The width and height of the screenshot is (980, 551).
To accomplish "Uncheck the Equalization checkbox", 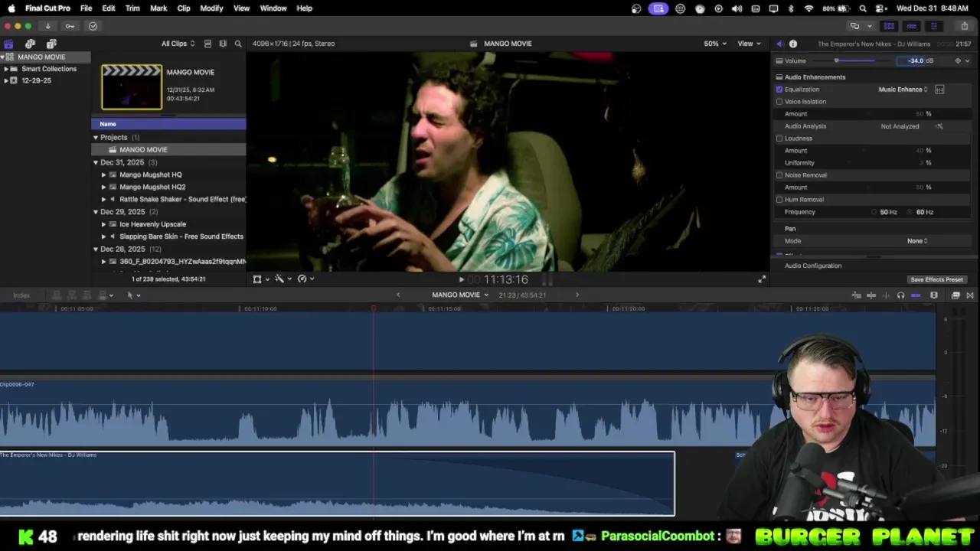I will pos(779,90).
